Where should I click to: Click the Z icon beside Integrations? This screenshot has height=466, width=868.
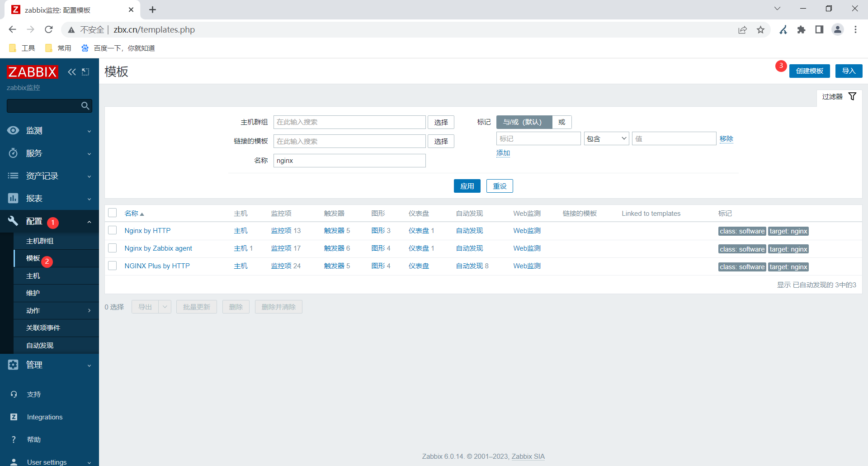pos(14,417)
